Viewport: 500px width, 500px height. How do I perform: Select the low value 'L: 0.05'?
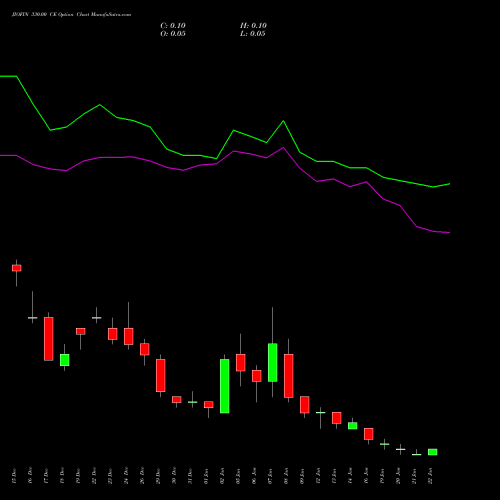coord(253,34)
